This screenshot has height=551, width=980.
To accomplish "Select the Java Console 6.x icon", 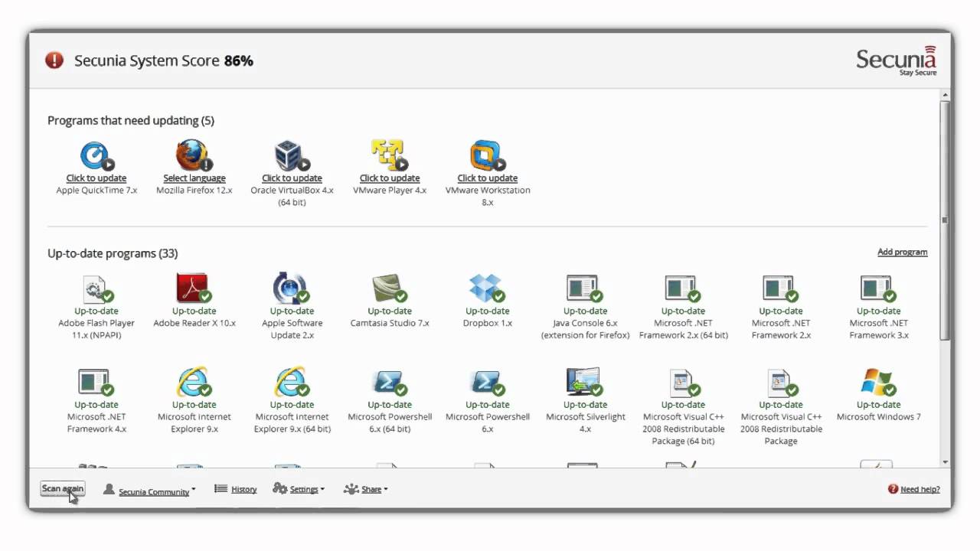I will coord(585,289).
